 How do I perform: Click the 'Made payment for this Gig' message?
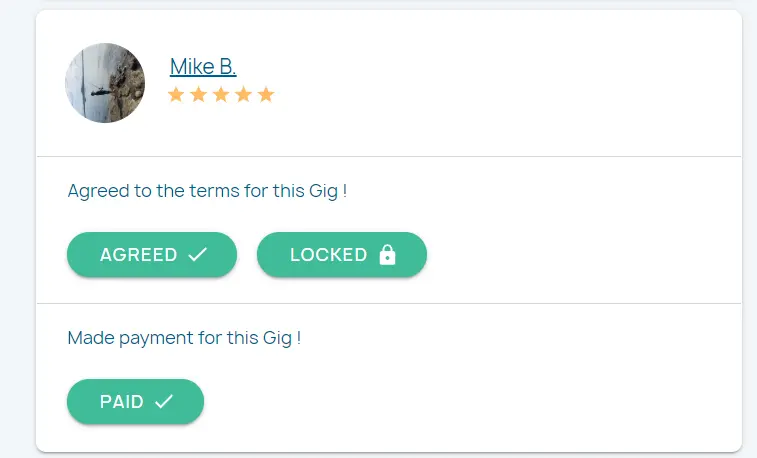(x=184, y=338)
